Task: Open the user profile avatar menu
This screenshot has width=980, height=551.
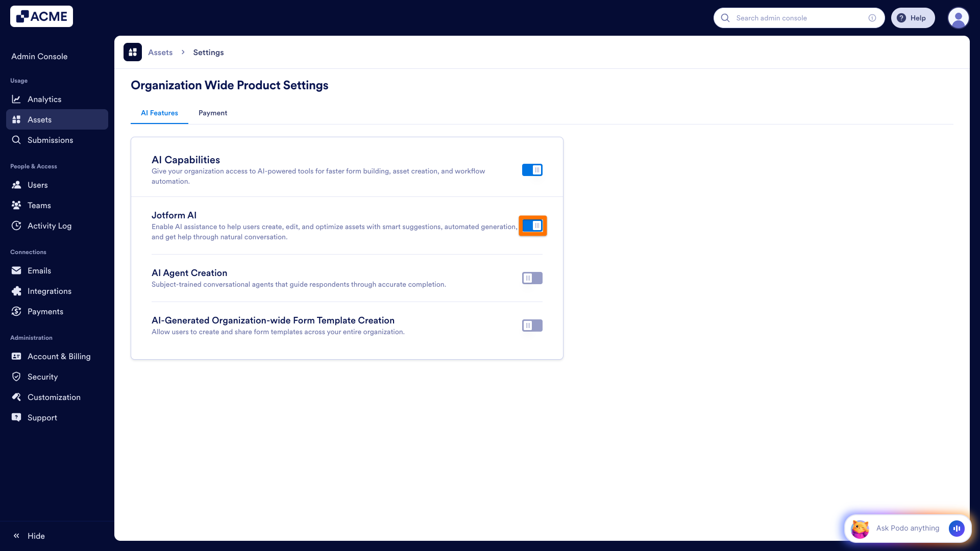Action: [x=959, y=17]
